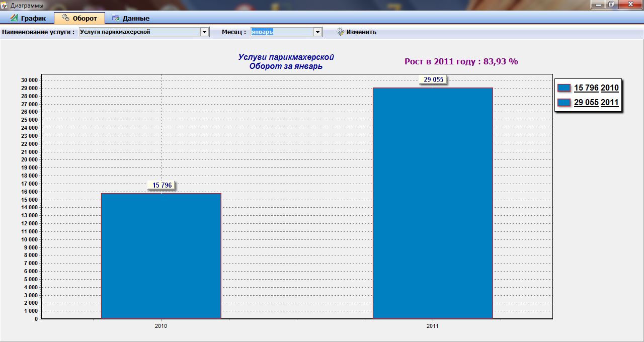Click legend entry text 29 055 2011
The image size is (644, 342).
tap(596, 103)
